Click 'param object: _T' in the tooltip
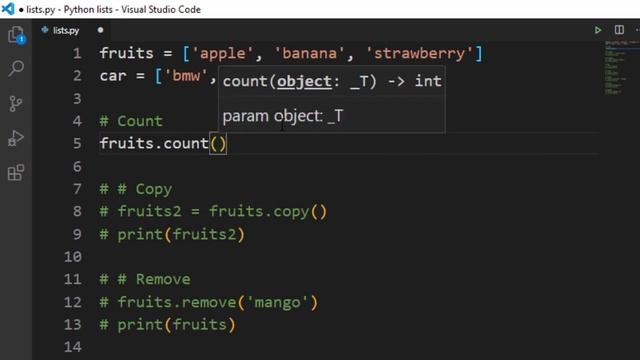640x360 pixels. tap(283, 116)
